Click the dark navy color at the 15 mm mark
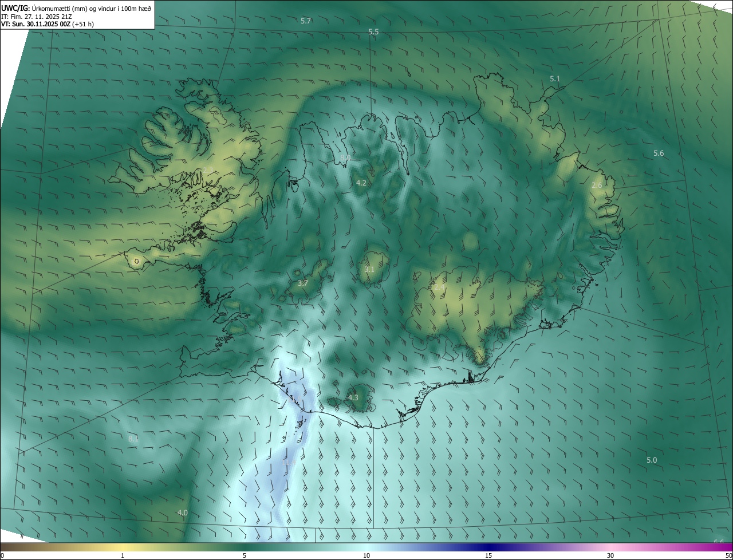Image resolution: width=733 pixels, height=560 pixels. pyautogui.click(x=488, y=547)
